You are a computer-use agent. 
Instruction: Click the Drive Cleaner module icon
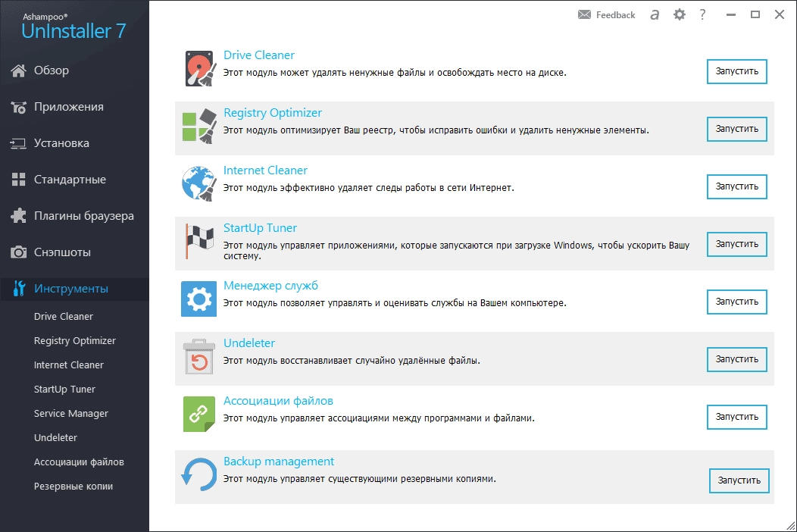pyautogui.click(x=199, y=69)
